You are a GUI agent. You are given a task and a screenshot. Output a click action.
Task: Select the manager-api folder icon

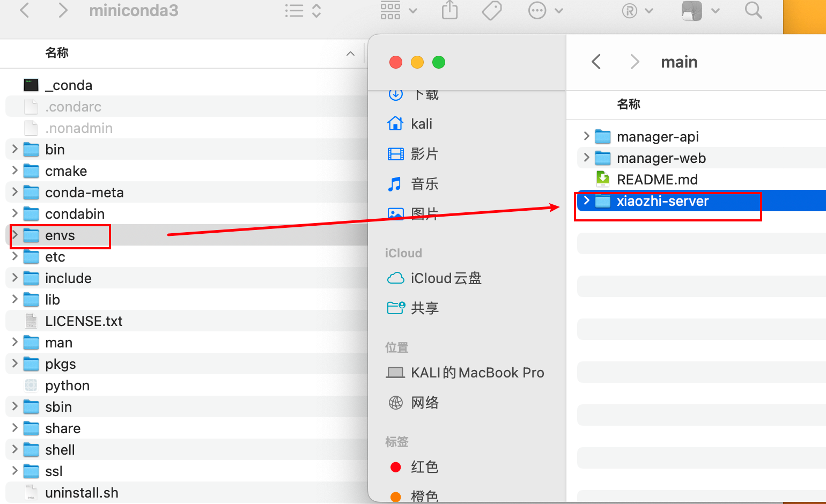point(603,137)
